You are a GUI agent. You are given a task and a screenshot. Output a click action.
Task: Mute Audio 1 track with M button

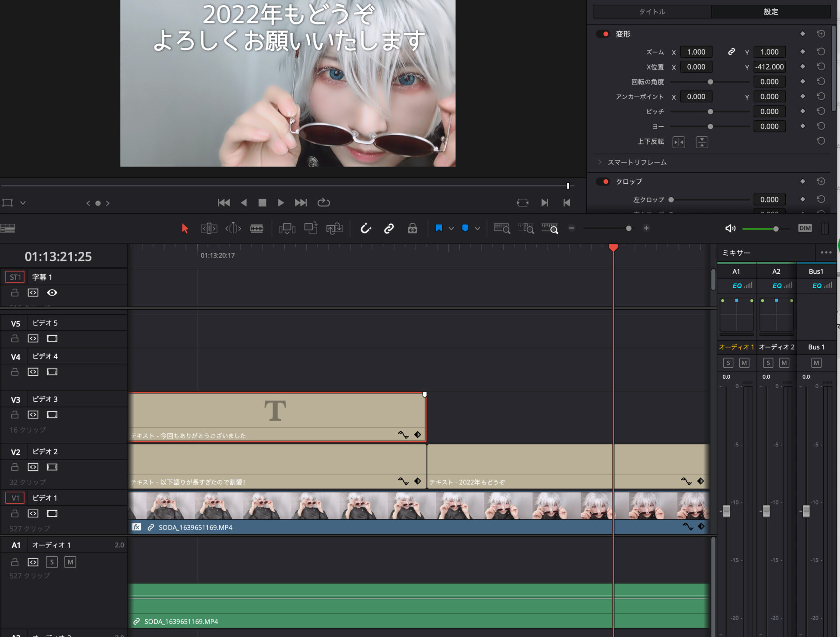tap(70, 562)
